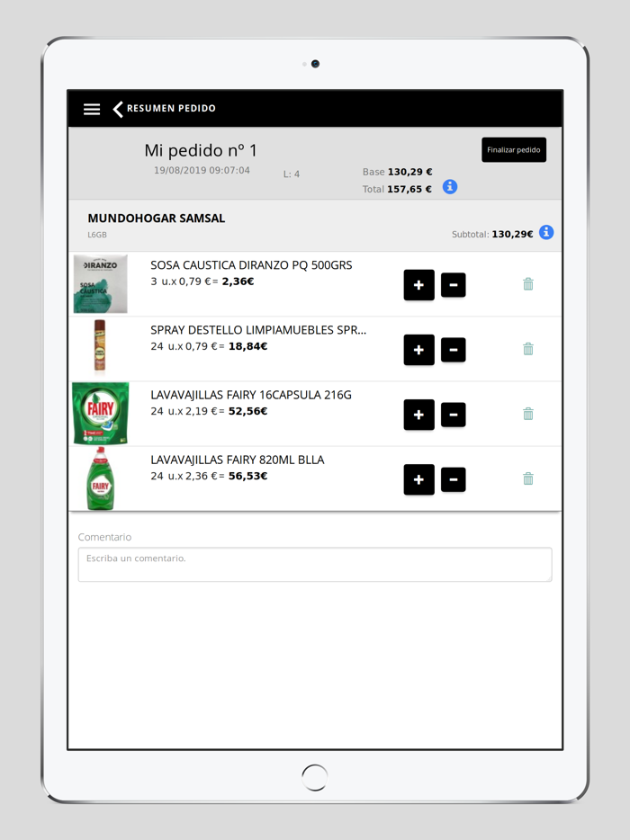
Task: Show order total info icon
Action: pos(450,187)
